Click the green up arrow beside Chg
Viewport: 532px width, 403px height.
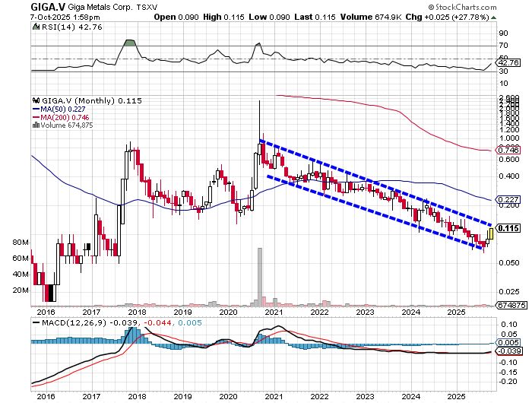tap(493, 17)
